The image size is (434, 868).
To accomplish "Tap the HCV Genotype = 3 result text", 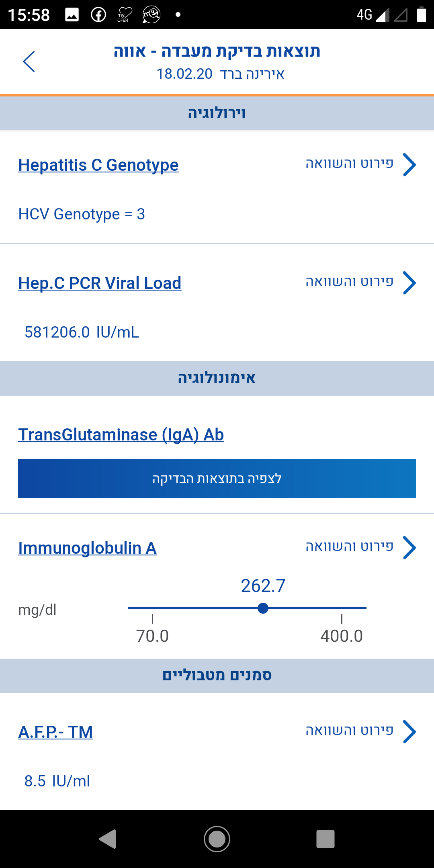I will [82, 214].
